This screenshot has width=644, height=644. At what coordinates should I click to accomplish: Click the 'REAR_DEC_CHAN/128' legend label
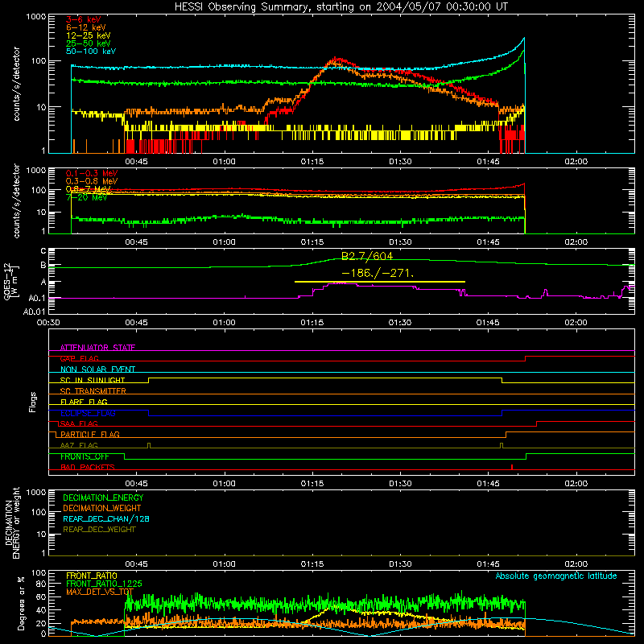click(x=106, y=518)
